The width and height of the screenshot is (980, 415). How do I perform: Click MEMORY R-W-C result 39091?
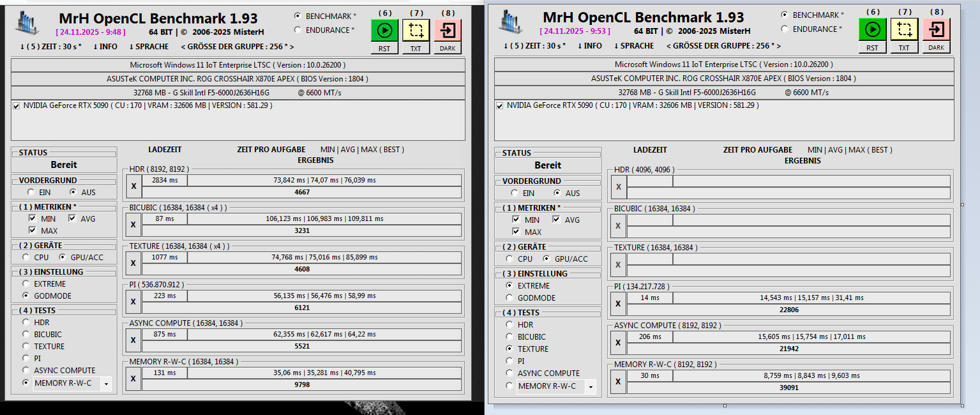789,388
